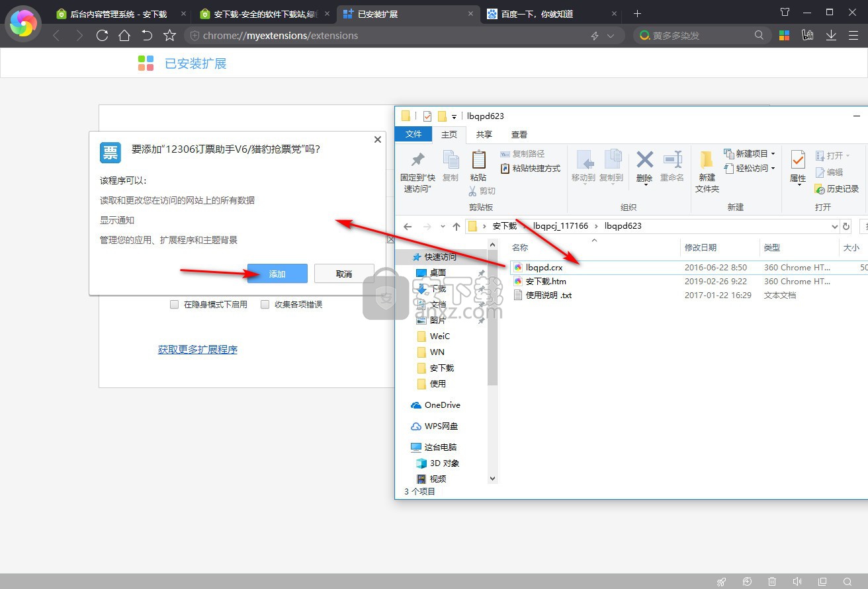Close the add-extension dialog with X
The image size is (868, 589).
tap(378, 139)
